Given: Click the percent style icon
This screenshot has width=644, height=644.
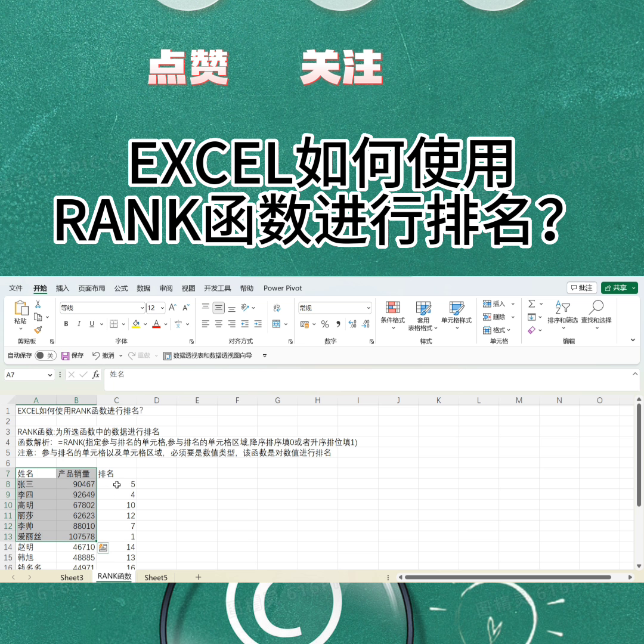Looking at the screenshot, I should coord(325,324).
